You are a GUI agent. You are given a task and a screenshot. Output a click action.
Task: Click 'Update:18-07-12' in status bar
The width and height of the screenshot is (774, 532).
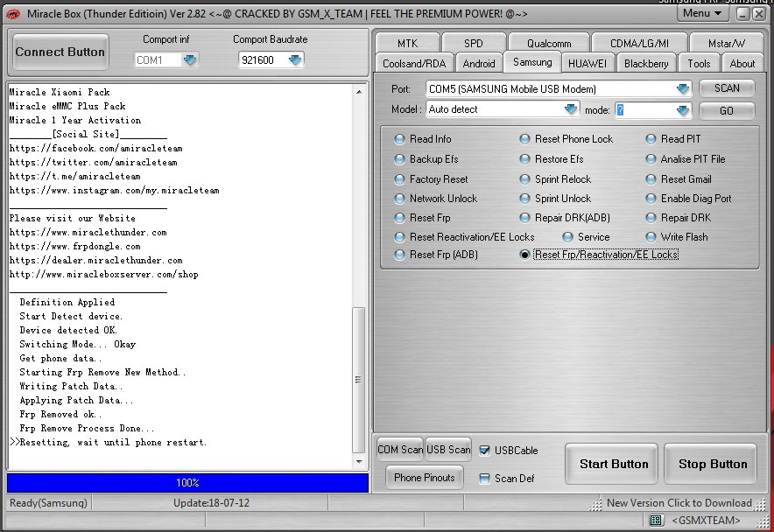[x=211, y=503]
